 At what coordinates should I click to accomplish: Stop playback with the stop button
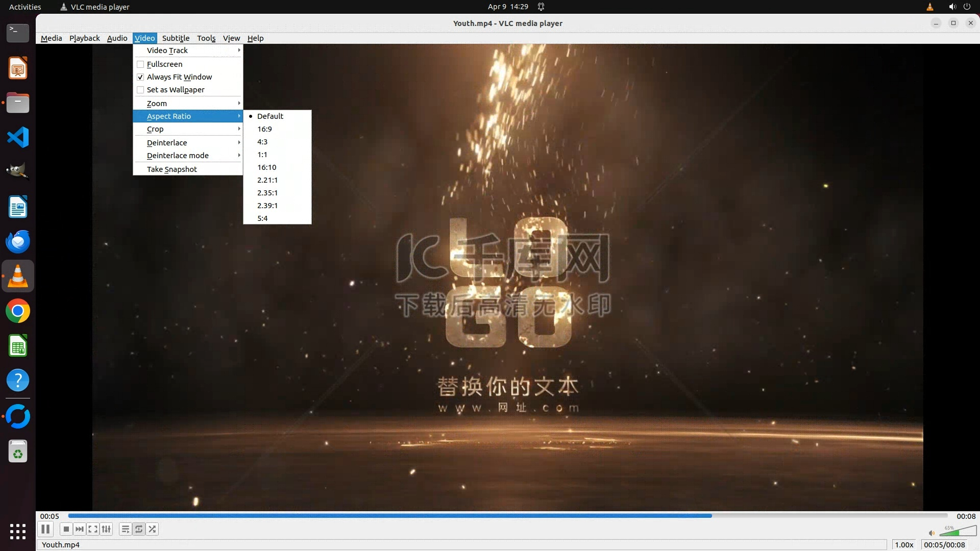point(66,529)
